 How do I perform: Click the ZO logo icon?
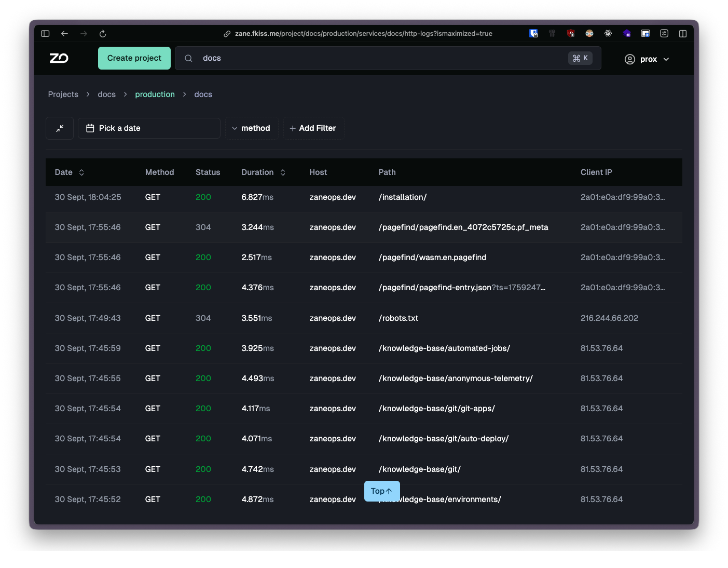pyautogui.click(x=59, y=58)
